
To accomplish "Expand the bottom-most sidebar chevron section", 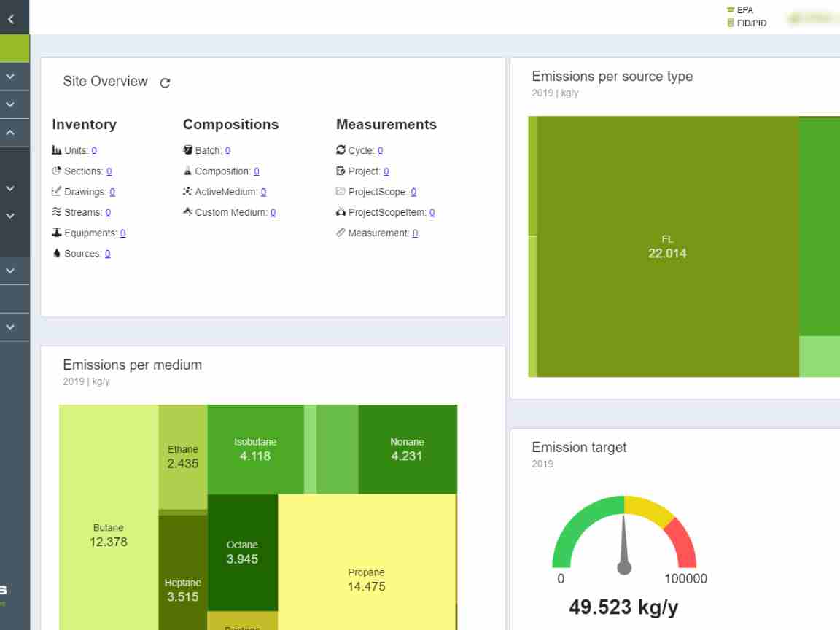I will [x=10, y=328].
